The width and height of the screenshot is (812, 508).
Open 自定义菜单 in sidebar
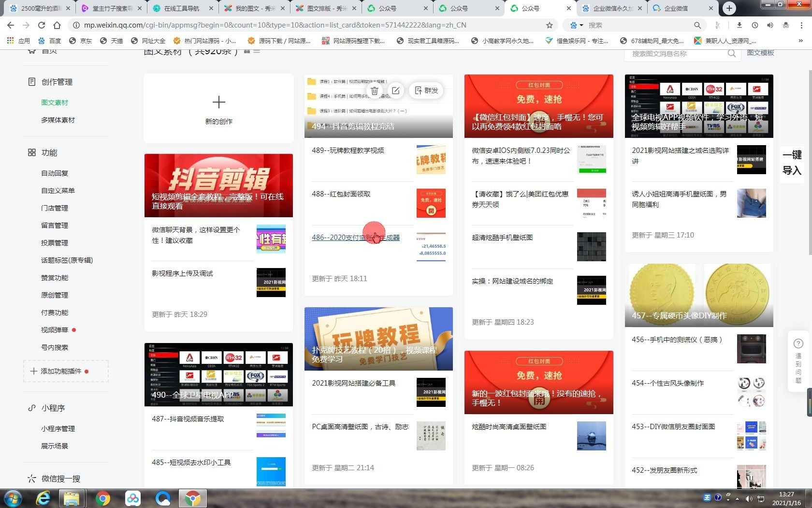pyautogui.click(x=58, y=191)
